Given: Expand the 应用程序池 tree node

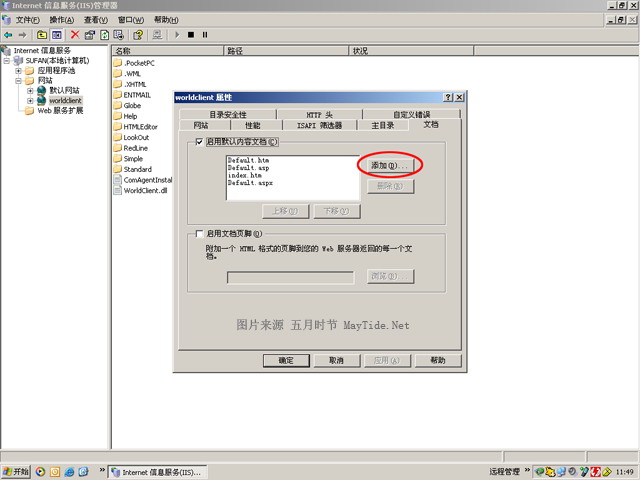Looking at the screenshot, I should pos(18,71).
